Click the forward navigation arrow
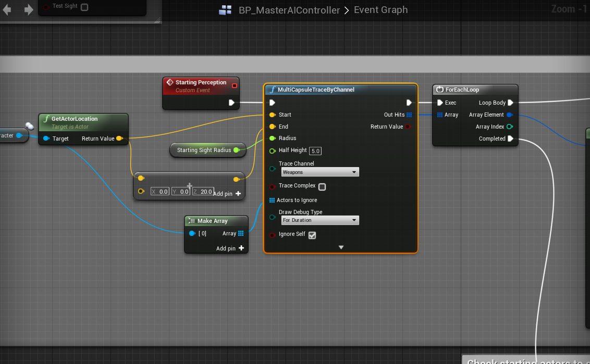This screenshot has width=590, height=364. click(29, 10)
